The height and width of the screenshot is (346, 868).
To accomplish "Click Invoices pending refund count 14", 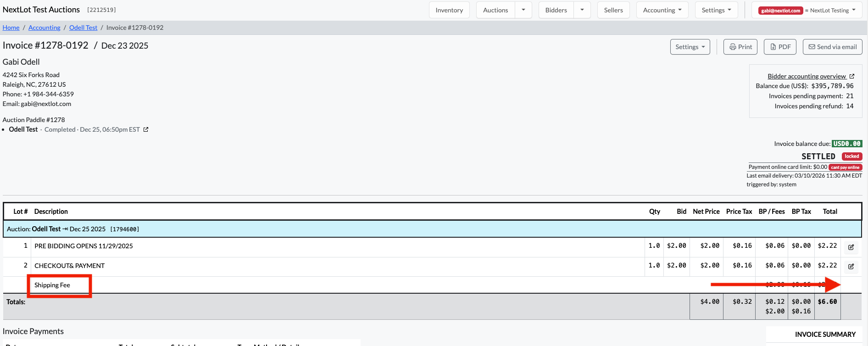I will [x=850, y=106].
